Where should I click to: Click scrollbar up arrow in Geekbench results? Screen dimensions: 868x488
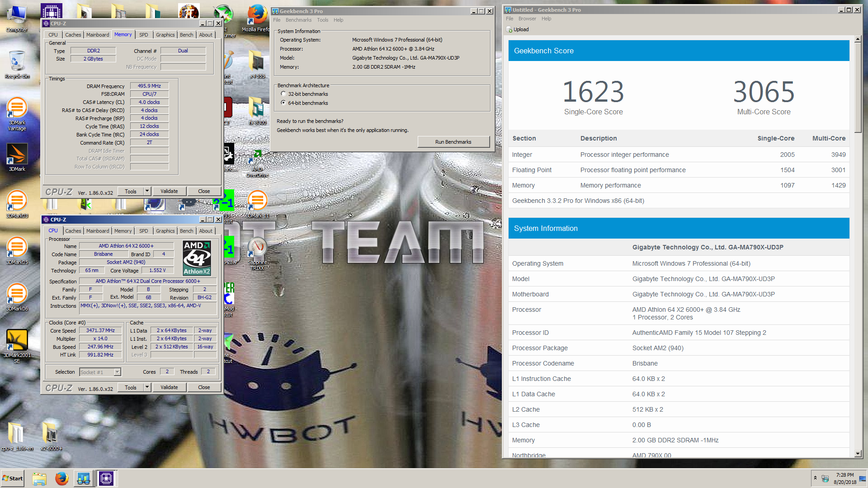(858, 39)
